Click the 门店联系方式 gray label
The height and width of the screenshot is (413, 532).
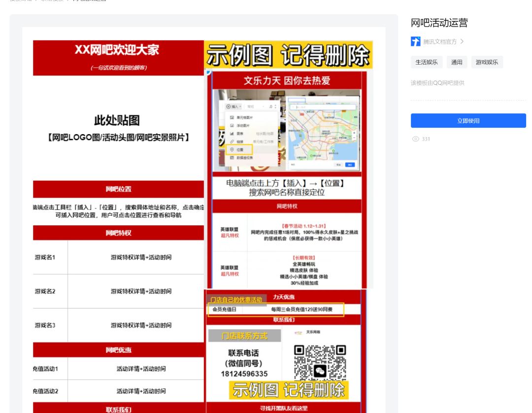244,336
